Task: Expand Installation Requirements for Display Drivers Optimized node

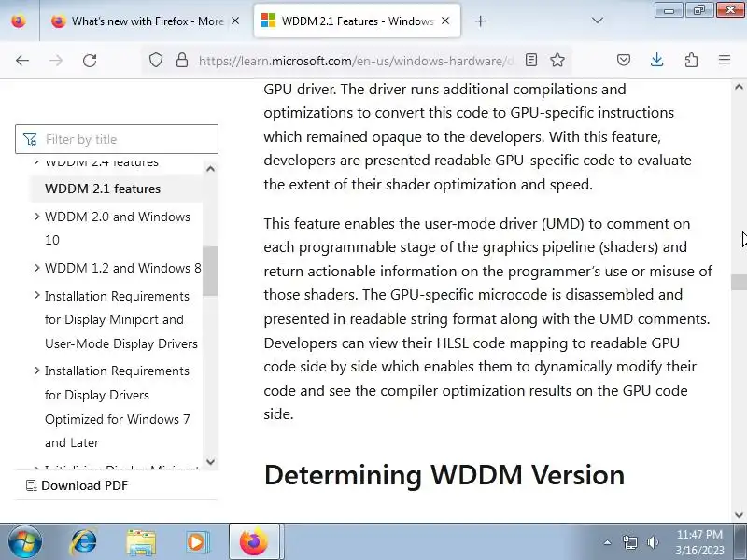Action: pyautogui.click(x=36, y=371)
